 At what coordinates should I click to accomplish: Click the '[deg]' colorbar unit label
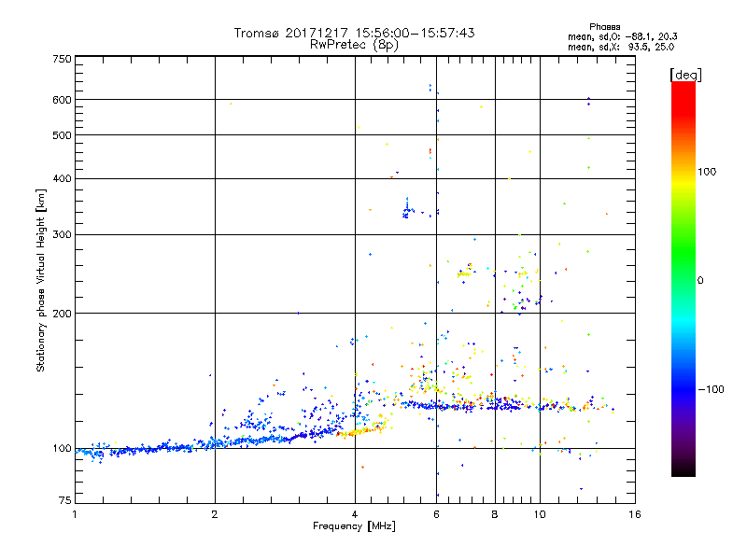click(x=685, y=75)
